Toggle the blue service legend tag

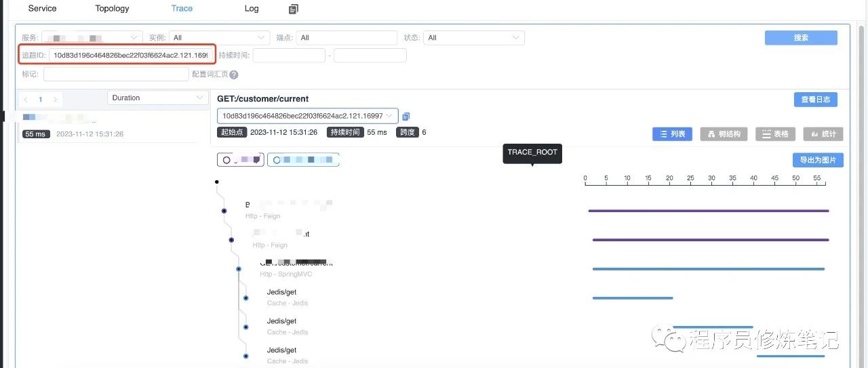(x=303, y=160)
